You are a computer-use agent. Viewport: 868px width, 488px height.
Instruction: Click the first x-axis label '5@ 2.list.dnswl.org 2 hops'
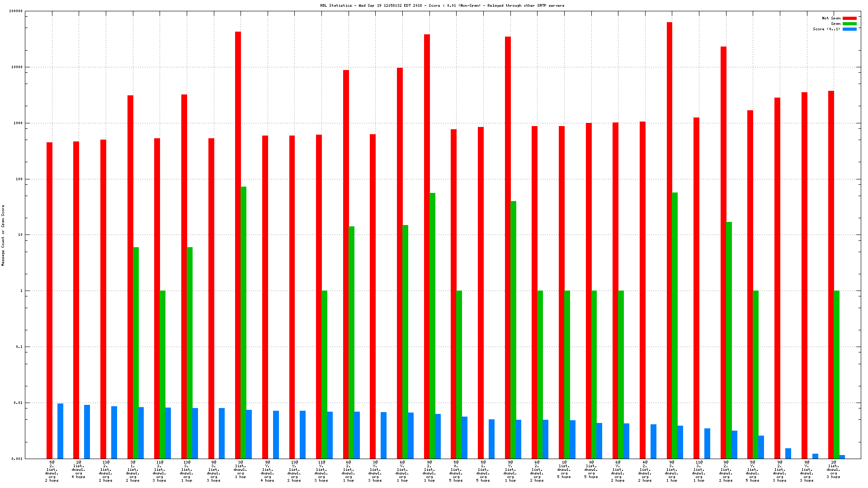pyautogui.click(x=52, y=471)
